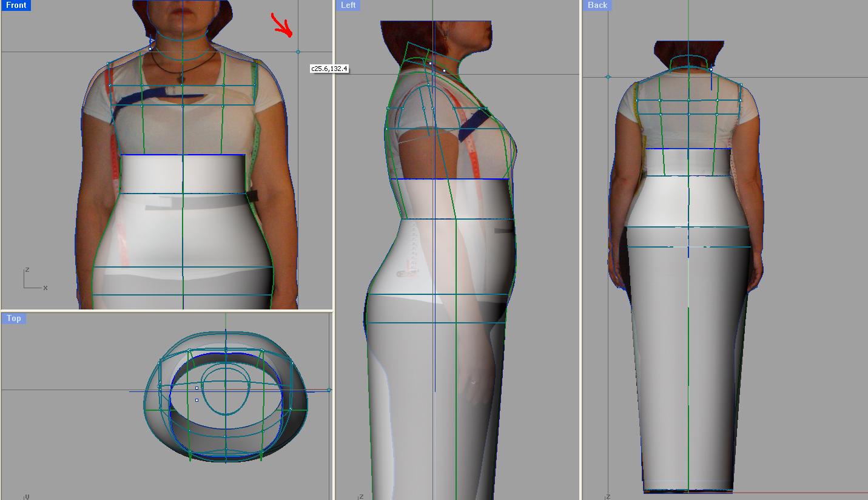868x500 pixels.
Task: Select the point at the Front viewport crosshair intersection
Action: tap(298, 52)
